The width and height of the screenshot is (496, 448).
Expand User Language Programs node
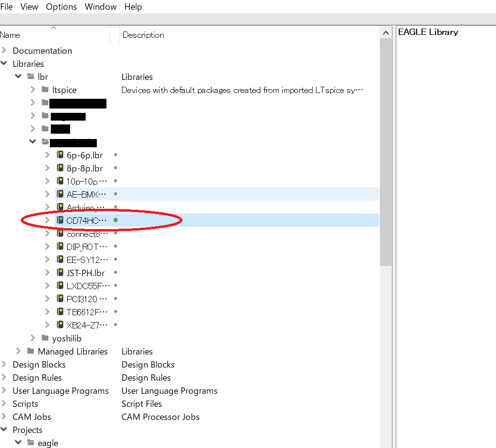(4, 390)
